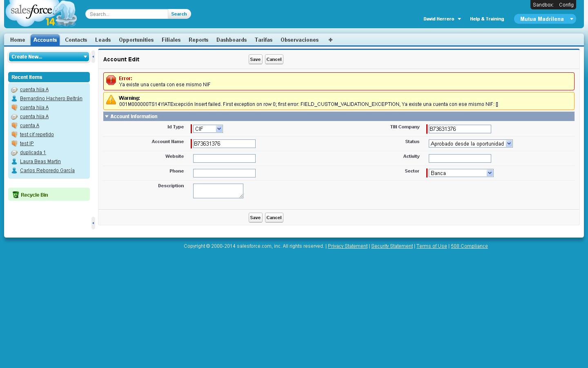
Task: Open Bernardino Hachero Beltrán recent item
Action: (51, 99)
